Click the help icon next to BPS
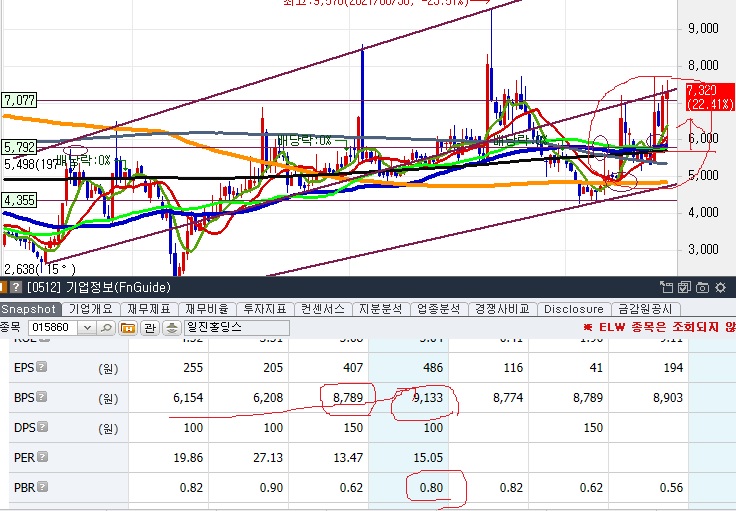The height and width of the screenshot is (511, 736). pyautogui.click(x=42, y=397)
